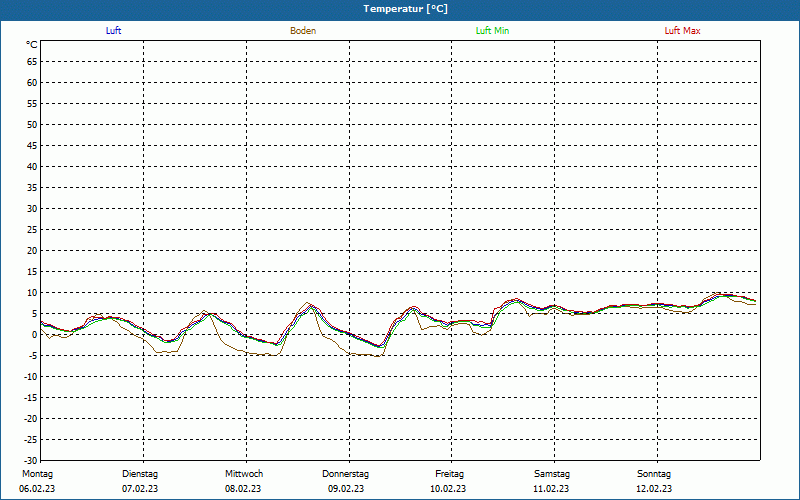800x500 pixels.
Task: Click the date 08.02.23
Action: (x=243, y=489)
